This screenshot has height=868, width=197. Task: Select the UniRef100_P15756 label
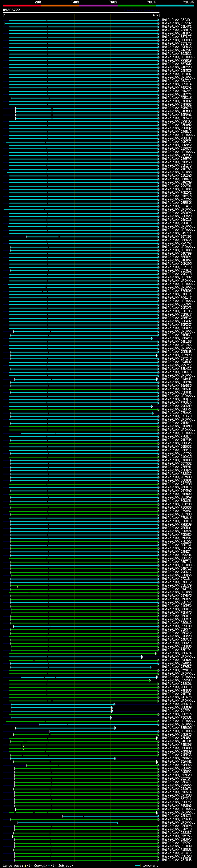[176, 836]
